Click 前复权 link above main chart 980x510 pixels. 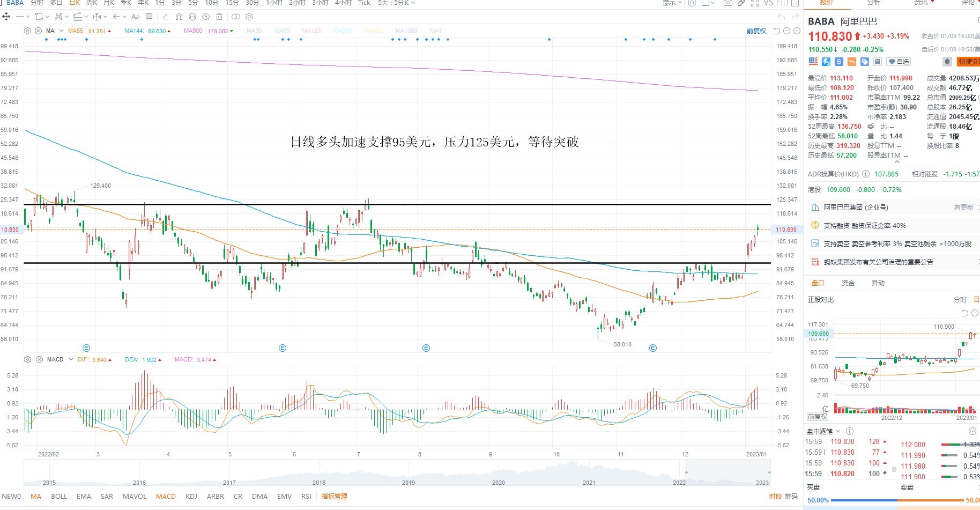pyautogui.click(x=756, y=31)
